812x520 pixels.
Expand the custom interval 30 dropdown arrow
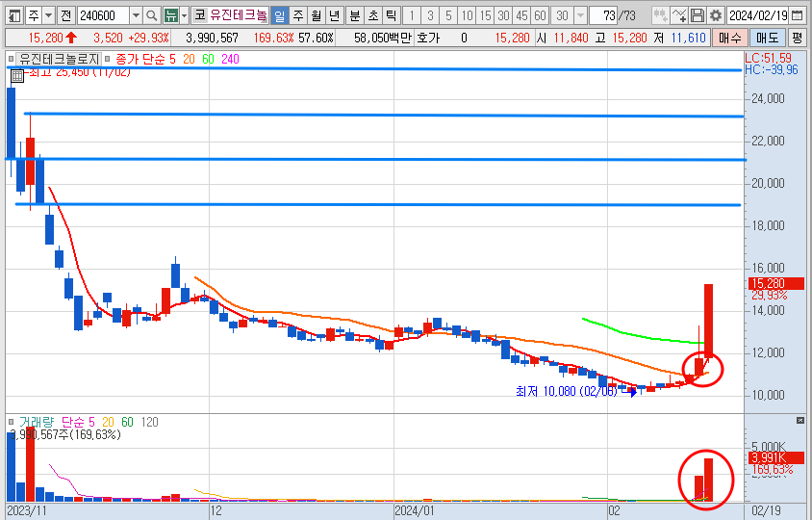[x=580, y=15]
